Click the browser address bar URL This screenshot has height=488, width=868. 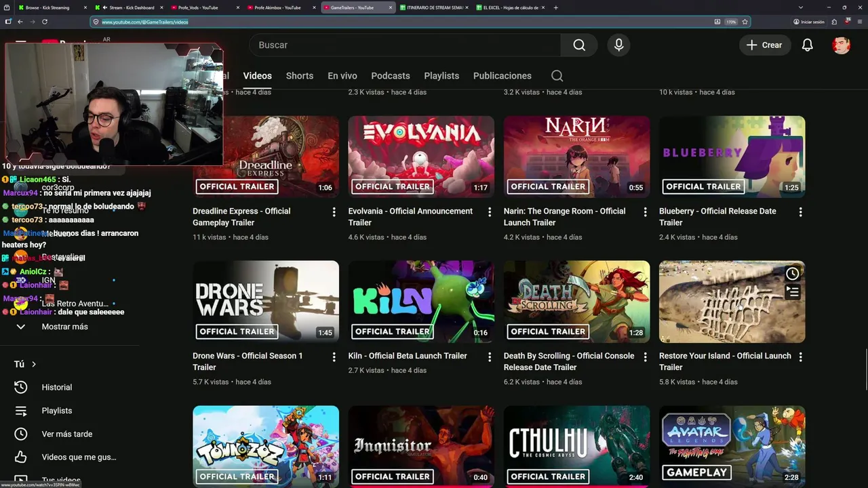click(145, 22)
